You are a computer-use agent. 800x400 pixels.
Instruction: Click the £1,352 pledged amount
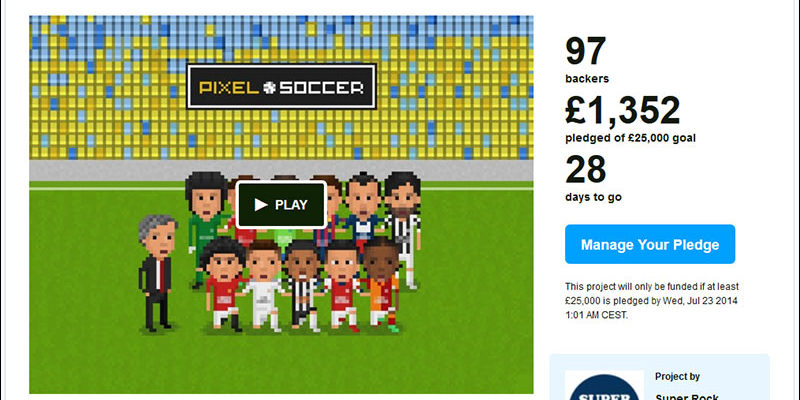pyautogui.click(x=623, y=110)
